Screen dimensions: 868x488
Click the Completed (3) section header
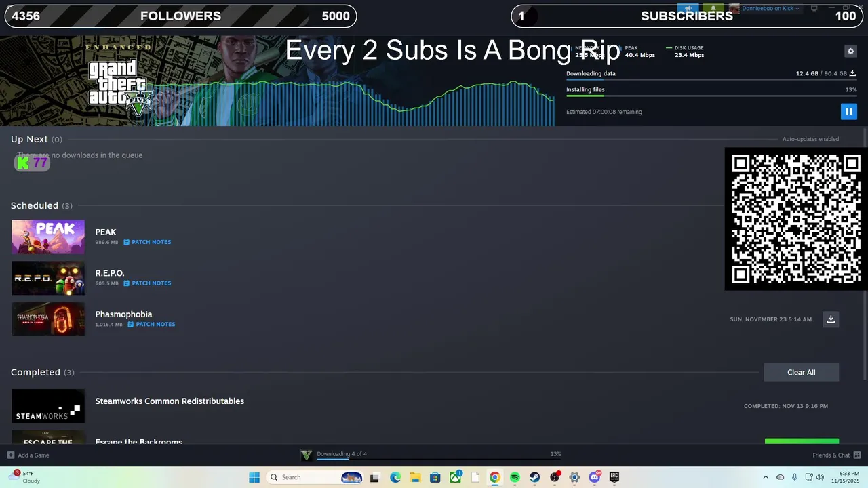point(43,372)
